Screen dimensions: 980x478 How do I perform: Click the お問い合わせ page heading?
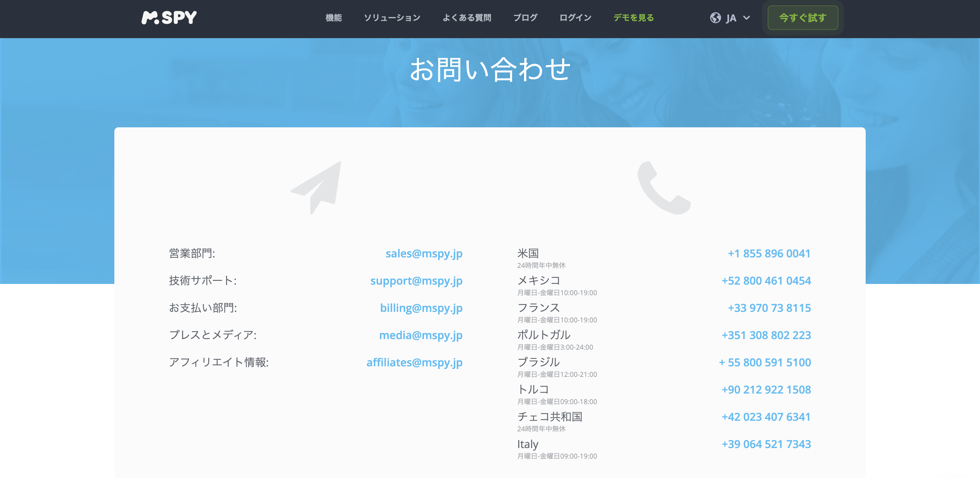tap(490, 70)
